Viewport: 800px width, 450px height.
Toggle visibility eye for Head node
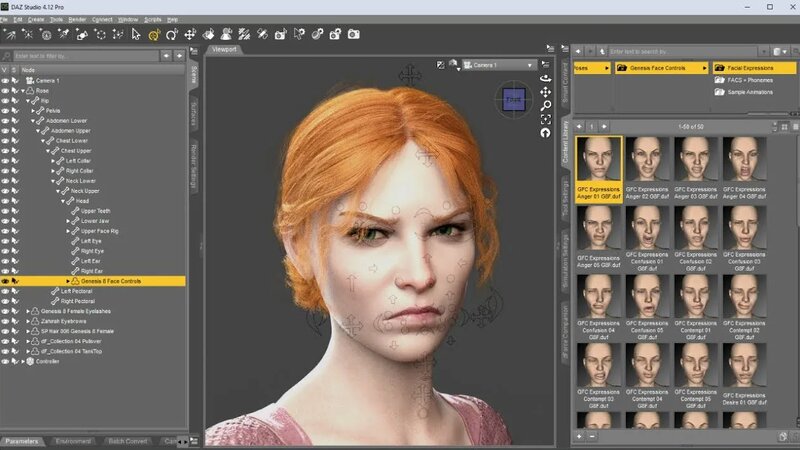click(5, 201)
